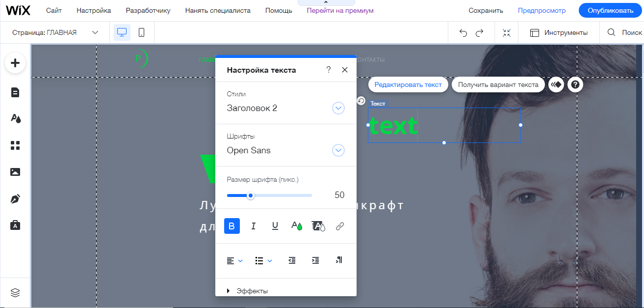Open the Apps grid sidebar icon

15,145
